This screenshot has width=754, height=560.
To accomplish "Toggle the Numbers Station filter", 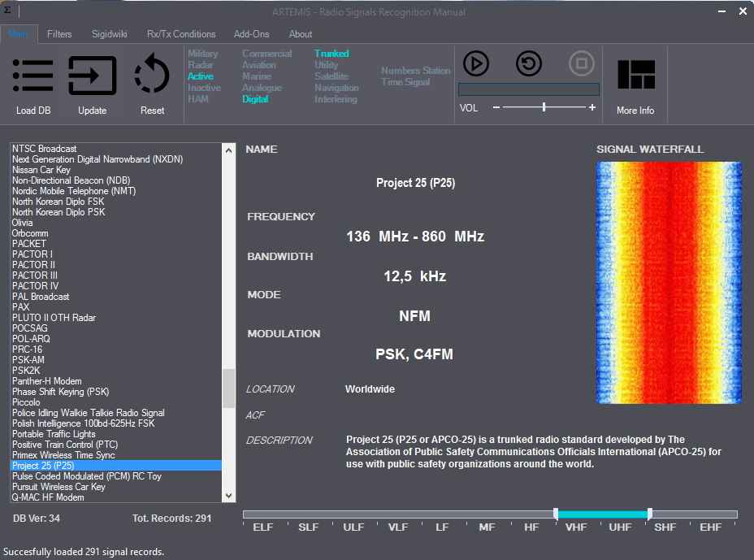I will (x=415, y=71).
